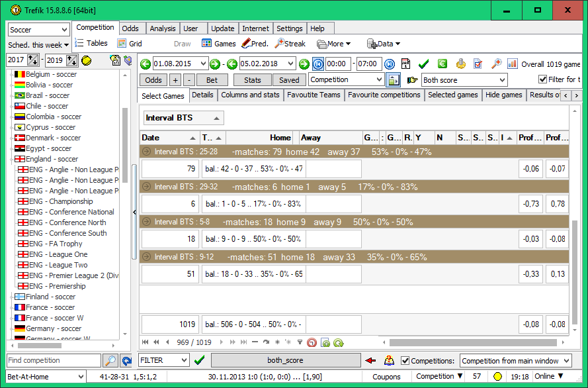
Task: Click the purple tag icon above competition tree
Action: point(128,60)
